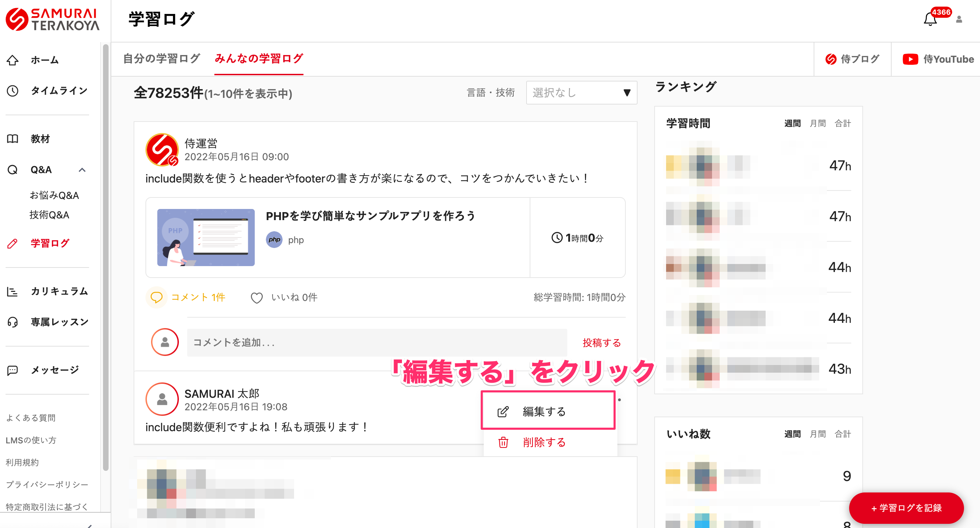This screenshot has height=528, width=980.
Task: Open the カリキュラム chart icon
Action: point(13,292)
